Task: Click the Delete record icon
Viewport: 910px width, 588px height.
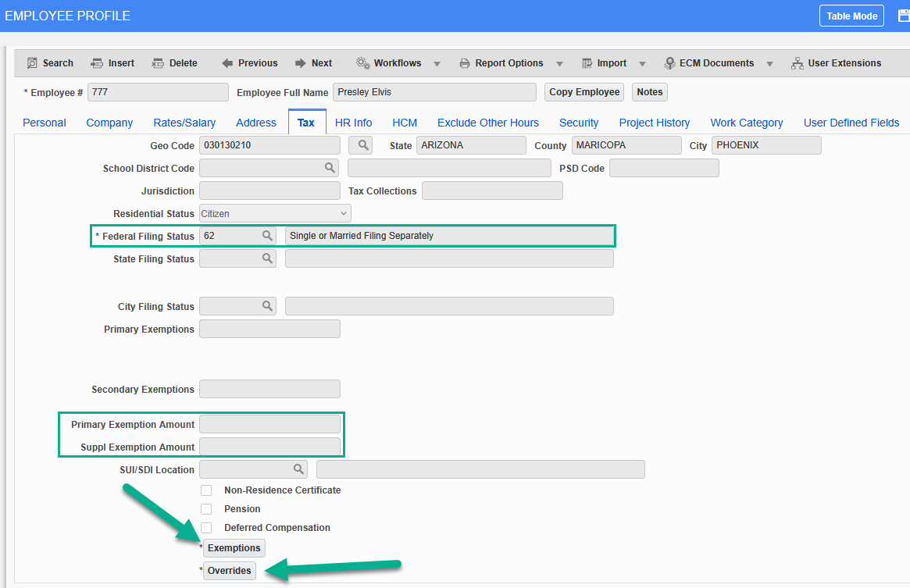Action: pos(158,63)
